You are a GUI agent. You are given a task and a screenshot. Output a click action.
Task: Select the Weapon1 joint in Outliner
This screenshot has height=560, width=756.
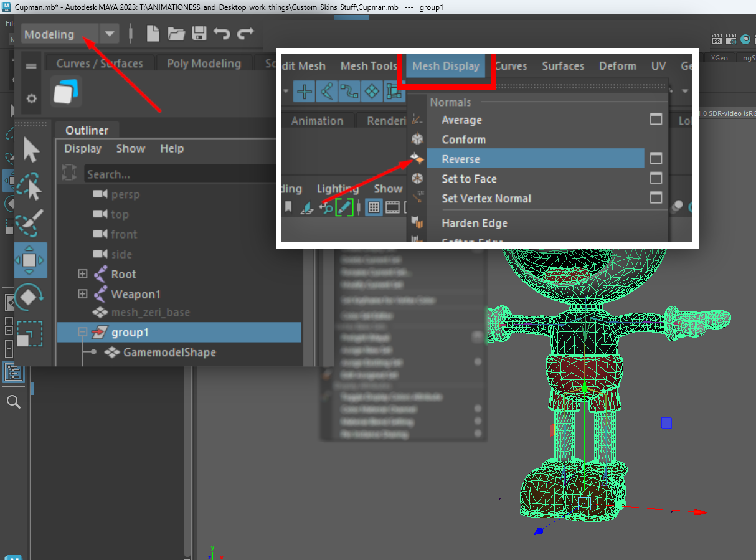[x=135, y=294]
